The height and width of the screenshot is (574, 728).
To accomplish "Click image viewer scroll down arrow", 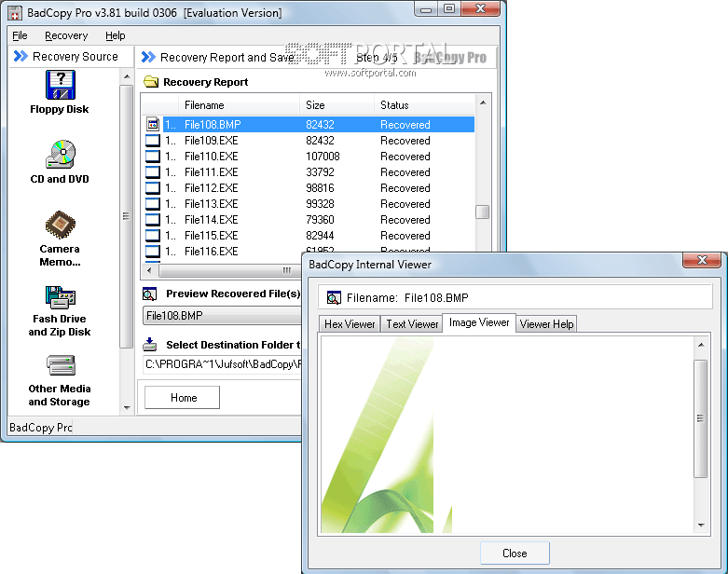I will (701, 526).
